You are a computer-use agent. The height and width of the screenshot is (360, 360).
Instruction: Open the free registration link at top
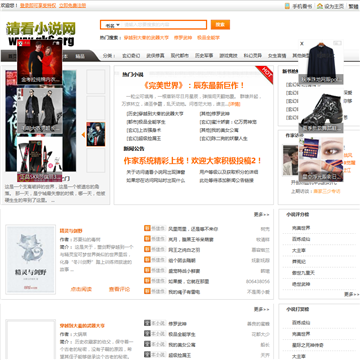click(72, 6)
